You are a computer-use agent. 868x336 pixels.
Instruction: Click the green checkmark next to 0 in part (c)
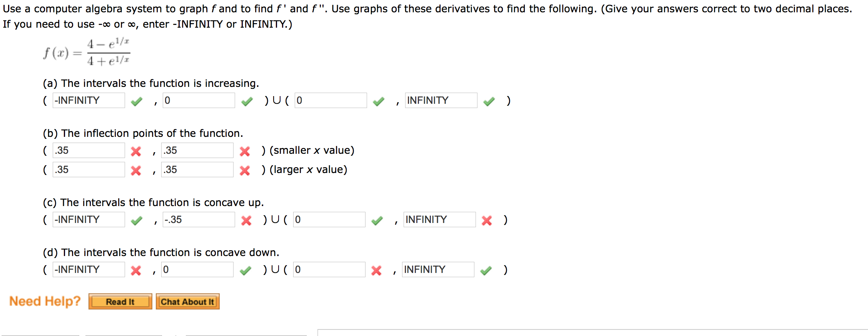(377, 220)
